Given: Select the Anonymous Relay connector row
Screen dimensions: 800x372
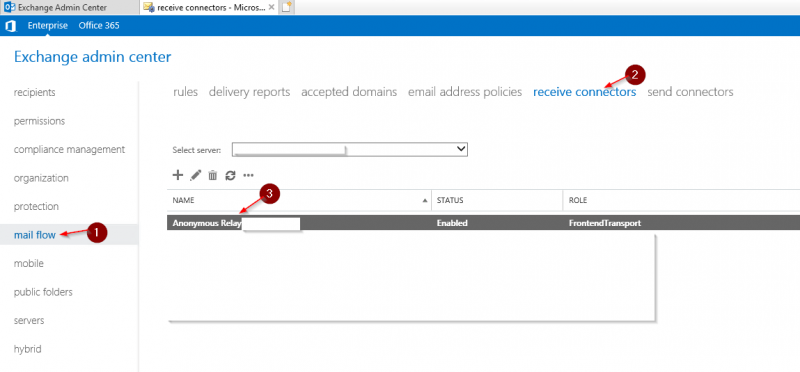Looking at the screenshot, I should (x=483, y=223).
